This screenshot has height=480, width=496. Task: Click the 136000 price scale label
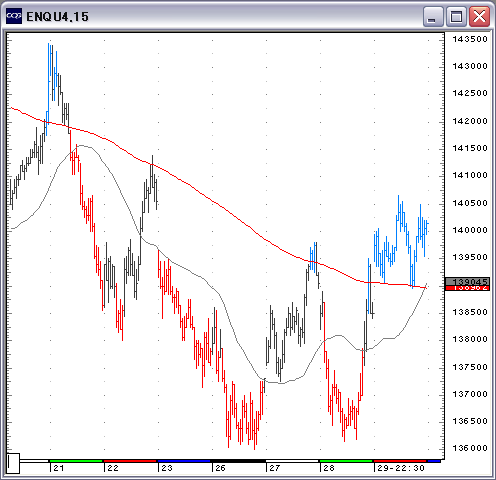click(470, 448)
